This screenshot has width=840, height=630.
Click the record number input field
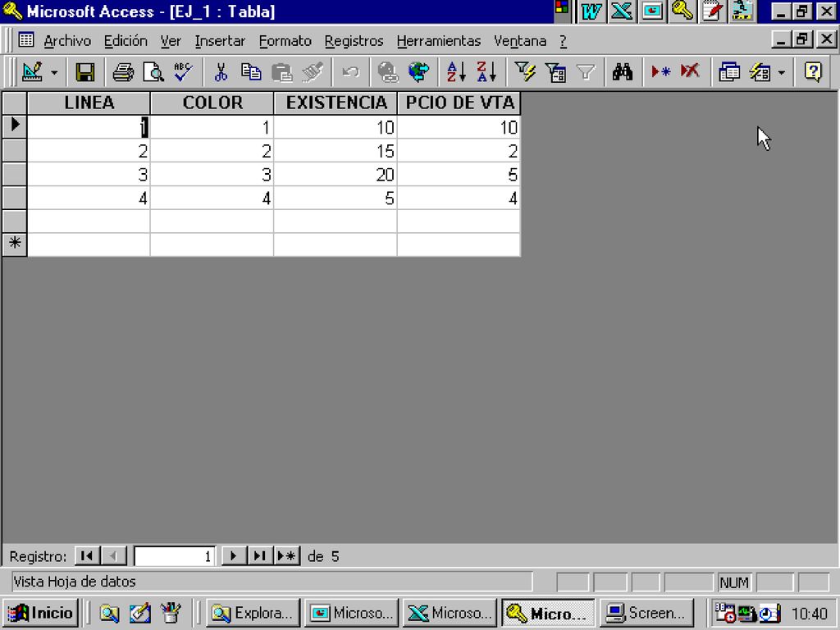point(174,556)
